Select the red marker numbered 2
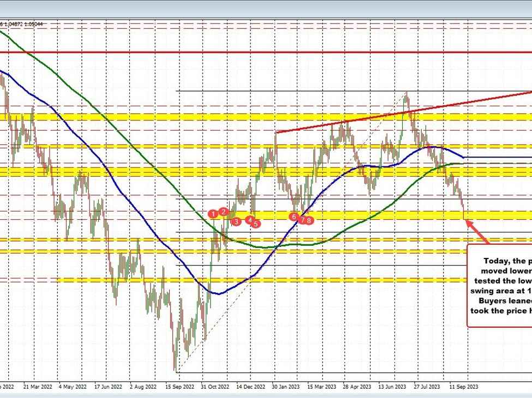Screen dimensions: 532x398 (223, 212)
